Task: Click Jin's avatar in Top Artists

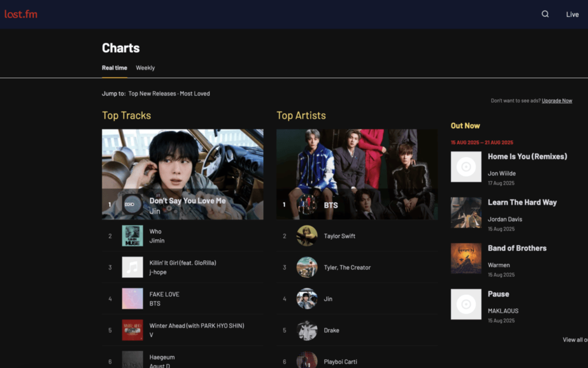Action: pyautogui.click(x=307, y=299)
